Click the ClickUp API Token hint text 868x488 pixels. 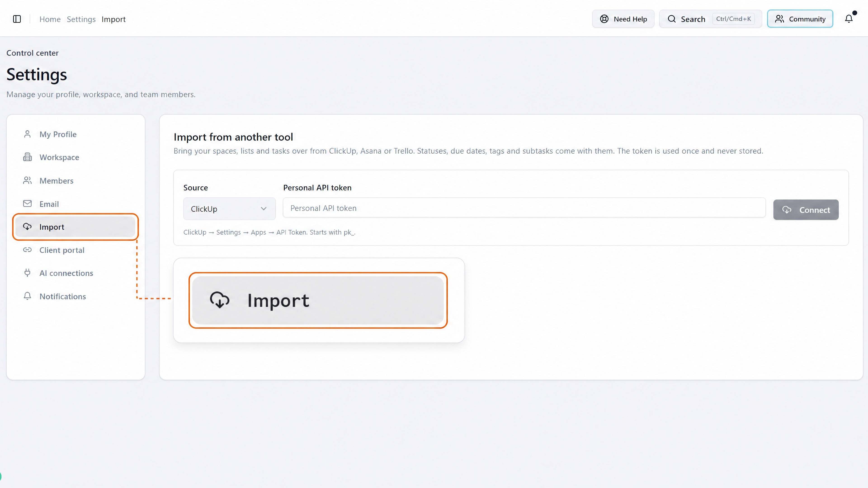click(269, 232)
